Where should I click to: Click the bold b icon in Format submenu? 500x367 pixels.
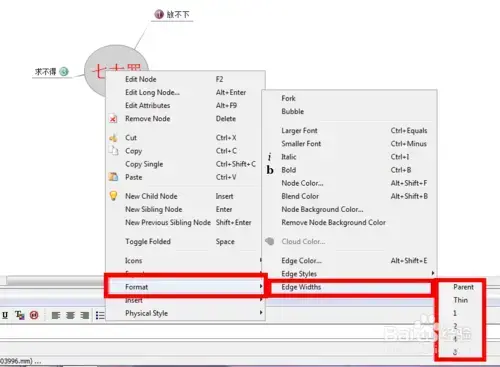(x=270, y=170)
